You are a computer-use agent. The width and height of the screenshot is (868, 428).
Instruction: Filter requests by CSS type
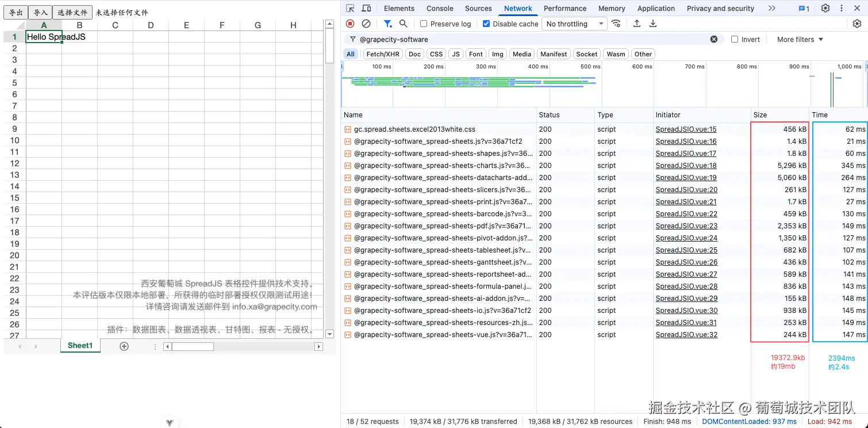(x=436, y=54)
